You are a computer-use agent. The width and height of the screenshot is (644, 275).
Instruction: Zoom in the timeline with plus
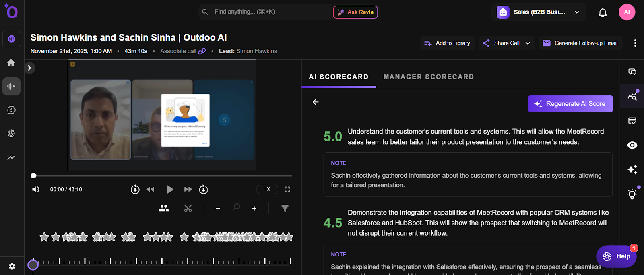254,208
